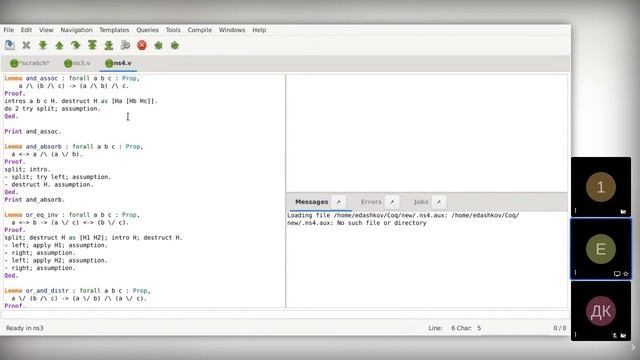
Task: Click 'Lemma and_assoc' line in editor
Action: click(x=72, y=78)
